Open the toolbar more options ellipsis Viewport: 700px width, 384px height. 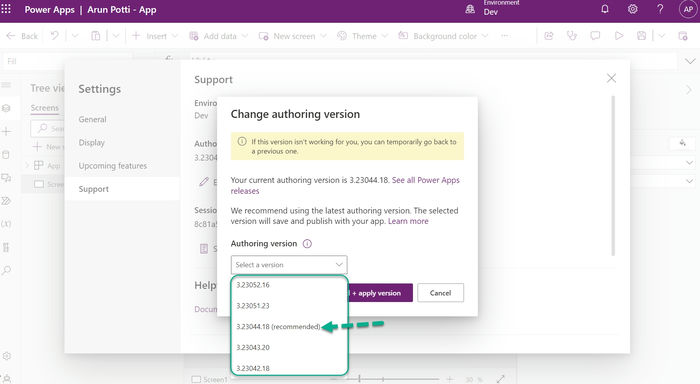coord(505,36)
